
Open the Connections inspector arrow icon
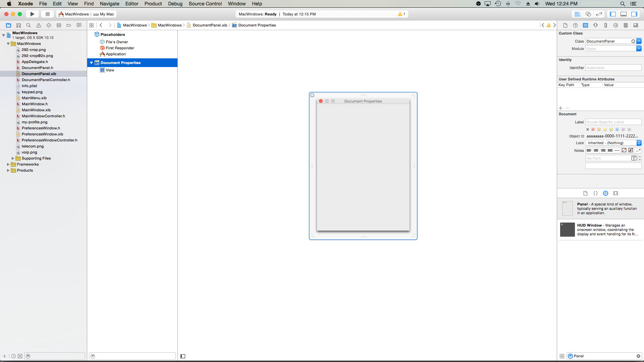(615, 25)
